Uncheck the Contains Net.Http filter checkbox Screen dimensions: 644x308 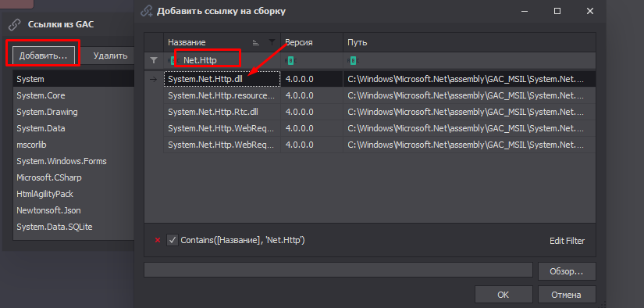point(172,240)
